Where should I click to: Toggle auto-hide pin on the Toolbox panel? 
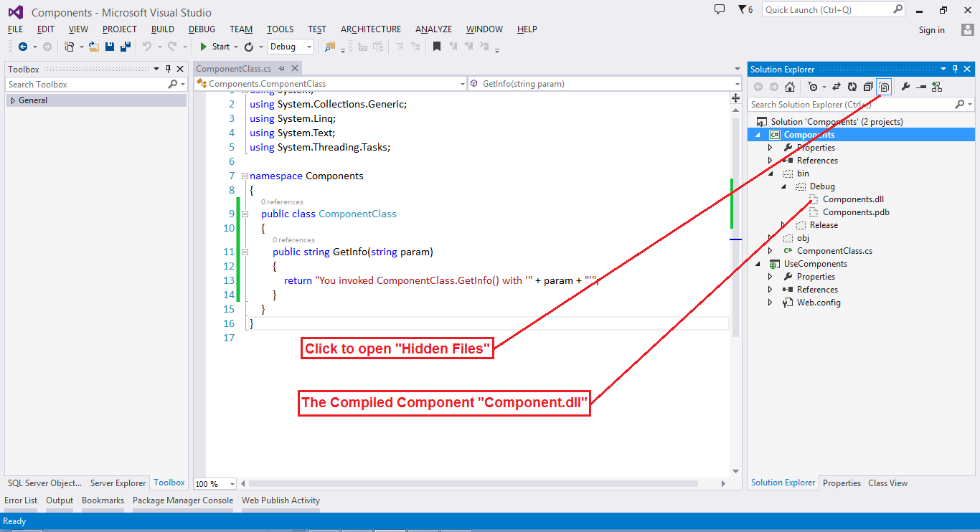pos(169,69)
